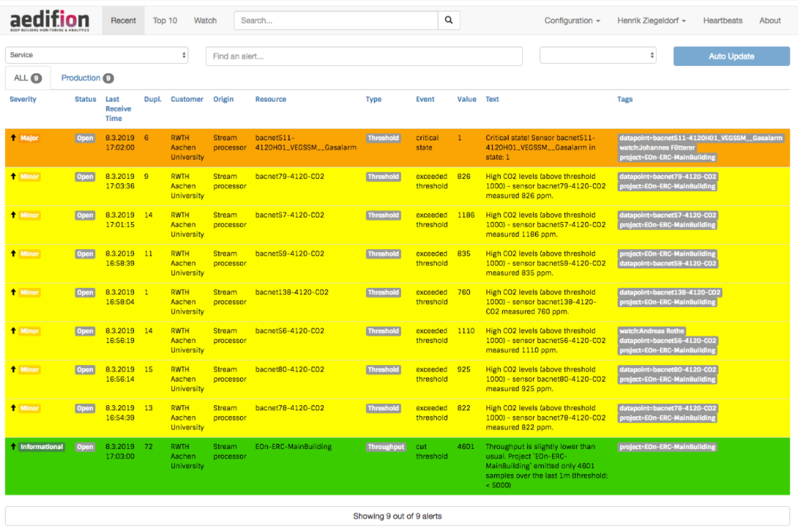Open the Henrik Ziegeldorf user dropdown
The height and width of the screenshot is (532, 798).
[650, 21]
